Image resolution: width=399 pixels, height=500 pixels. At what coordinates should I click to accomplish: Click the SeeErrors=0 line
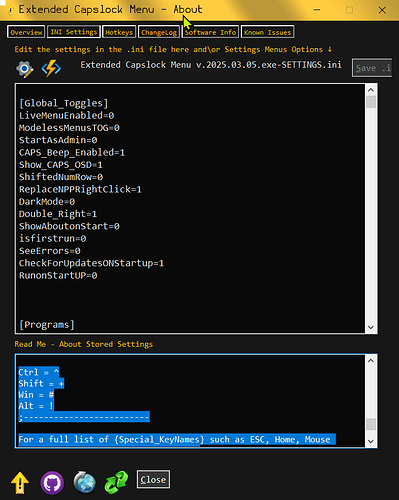point(49,251)
